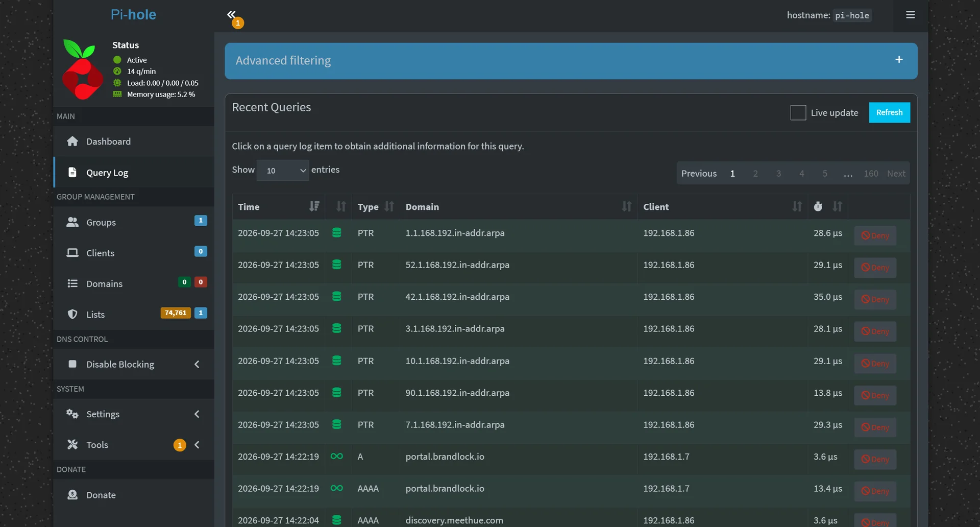Image resolution: width=980 pixels, height=527 pixels.
Task: Go to page 2 of queries
Action: (x=755, y=173)
